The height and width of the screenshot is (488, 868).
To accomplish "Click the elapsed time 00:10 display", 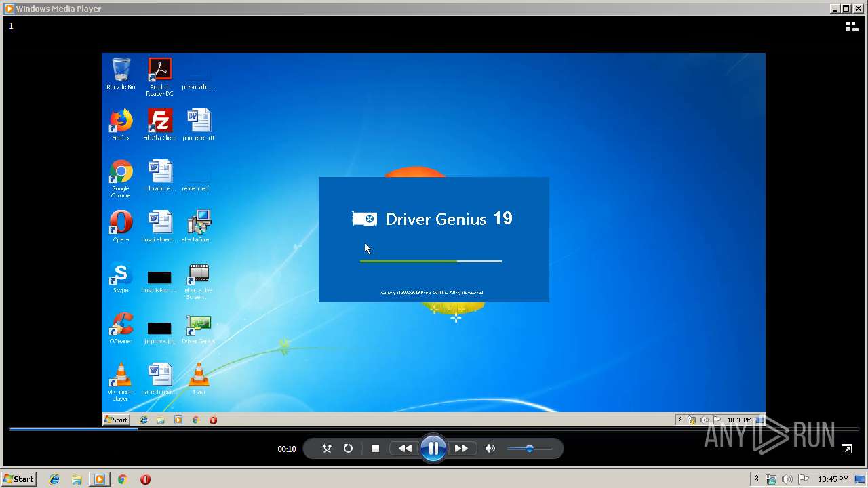I will click(x=287, y=449).
